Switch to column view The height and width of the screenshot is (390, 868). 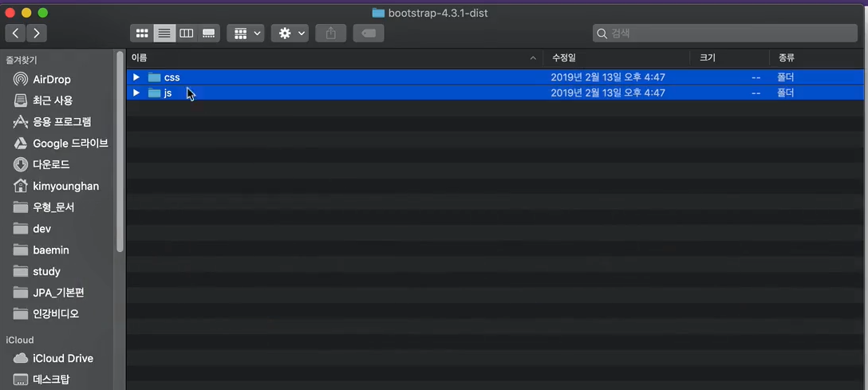[187, 33]
